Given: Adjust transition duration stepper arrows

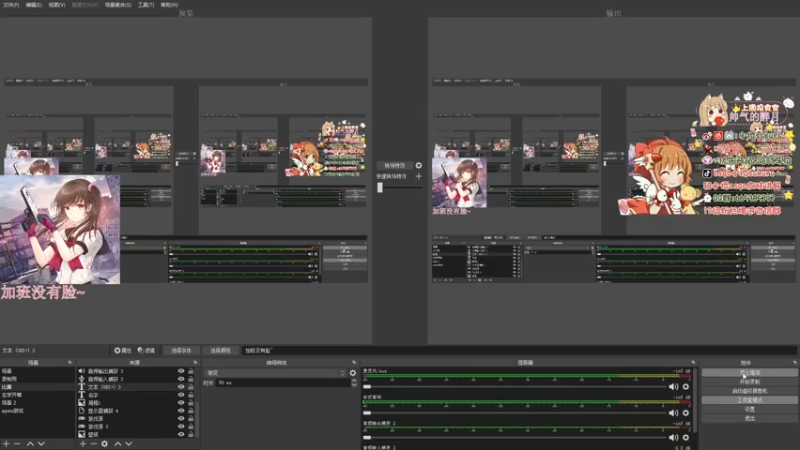Looking at the screenshot, I should click(354, 383).
